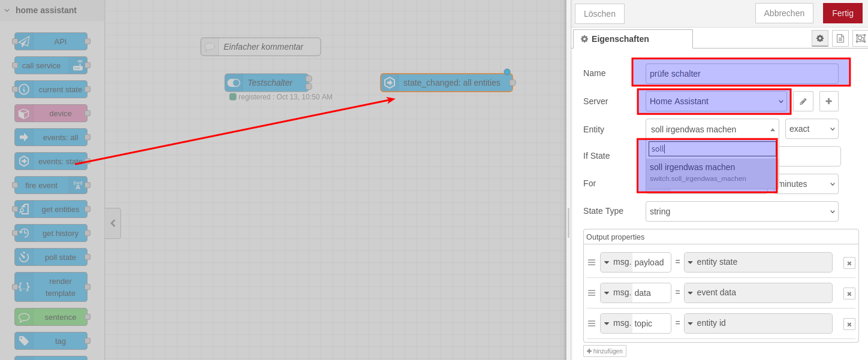
Task: Open the node appearance settings icon
Action: [x=860, y=38]
